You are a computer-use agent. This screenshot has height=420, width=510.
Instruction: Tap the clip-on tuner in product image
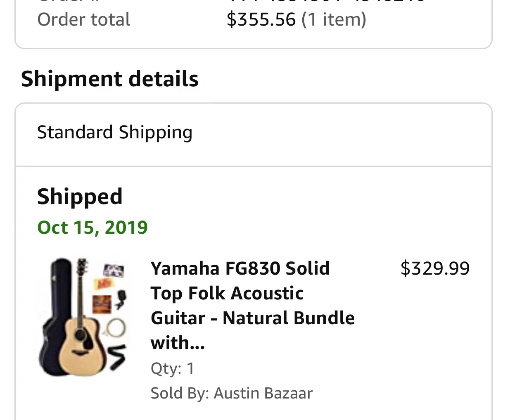point(121,299)
